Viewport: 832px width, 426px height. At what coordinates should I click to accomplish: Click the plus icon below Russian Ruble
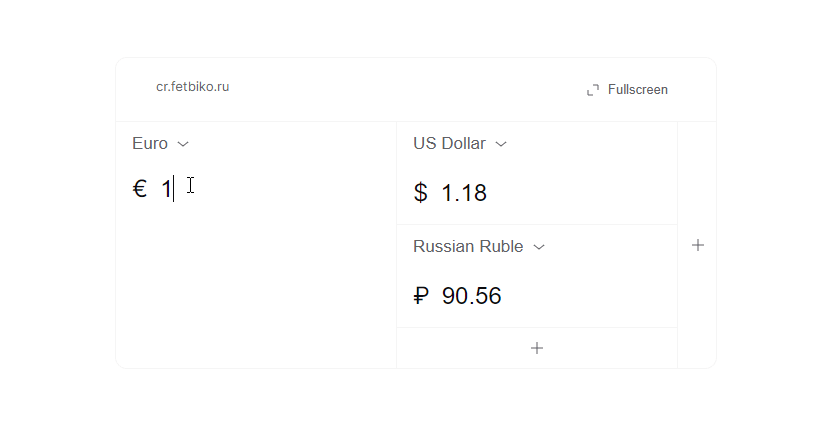[x=537, y=348]
